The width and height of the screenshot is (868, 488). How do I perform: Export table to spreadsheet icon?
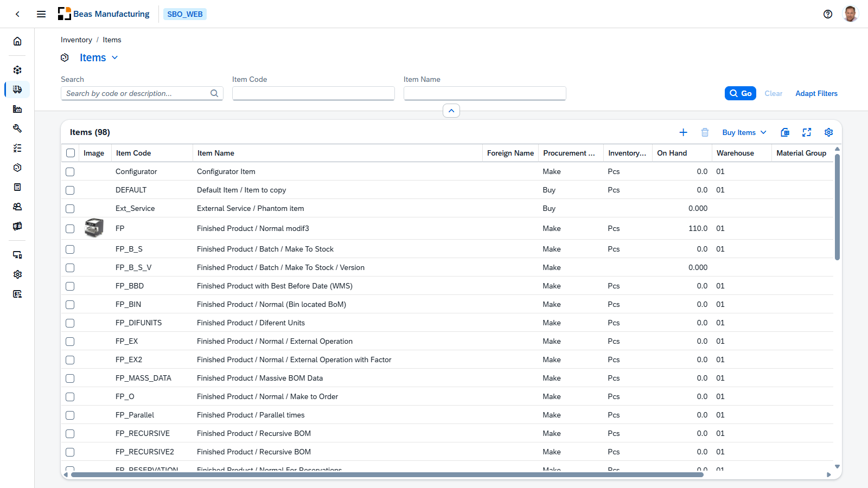(x=785, y=132)
